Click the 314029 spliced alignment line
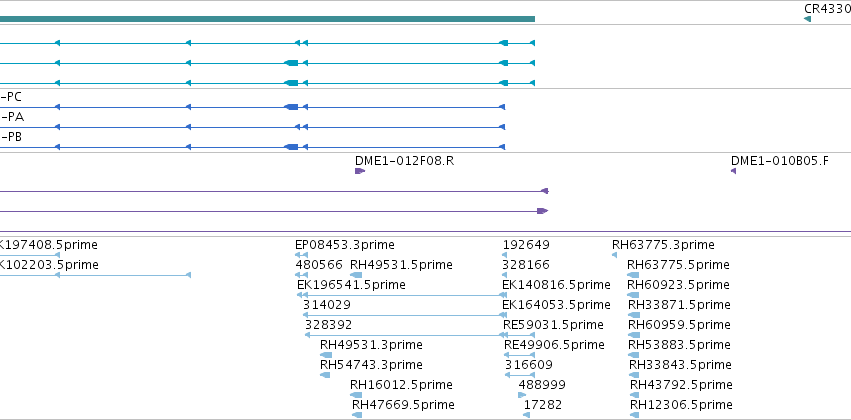The width and height of the screenshot is (851, 420). pyautogui.click(x=404, y=315)
